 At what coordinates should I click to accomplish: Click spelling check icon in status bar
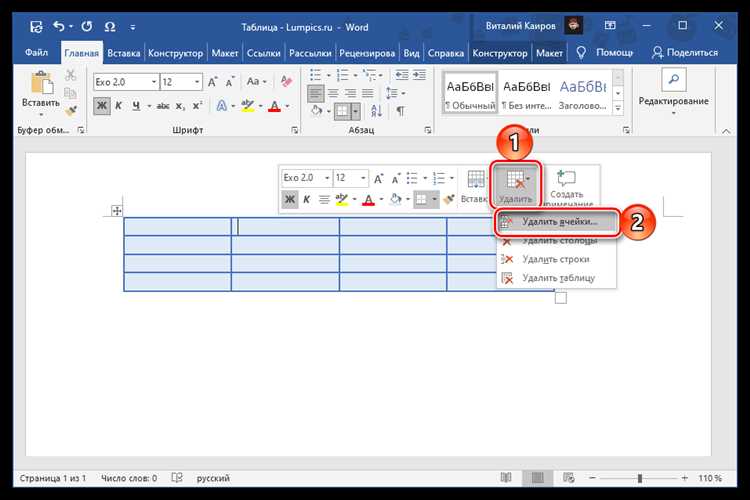pos(176,478)
